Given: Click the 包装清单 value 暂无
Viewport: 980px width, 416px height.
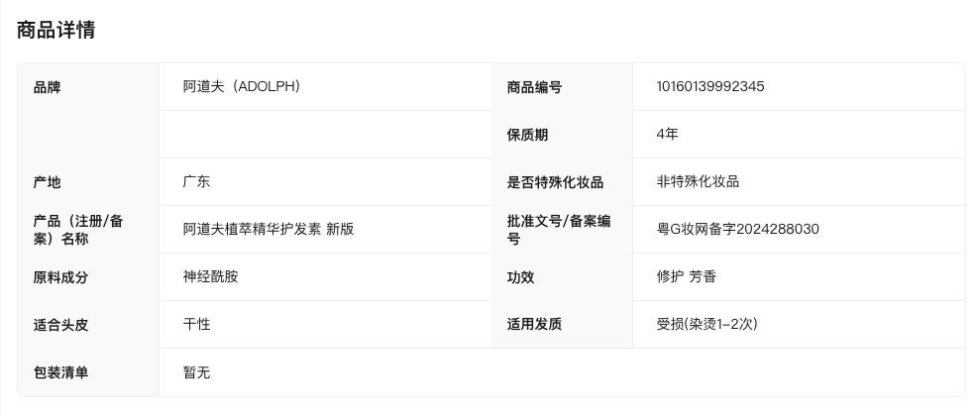Looking at the screenshot, I should coord(196,372).
